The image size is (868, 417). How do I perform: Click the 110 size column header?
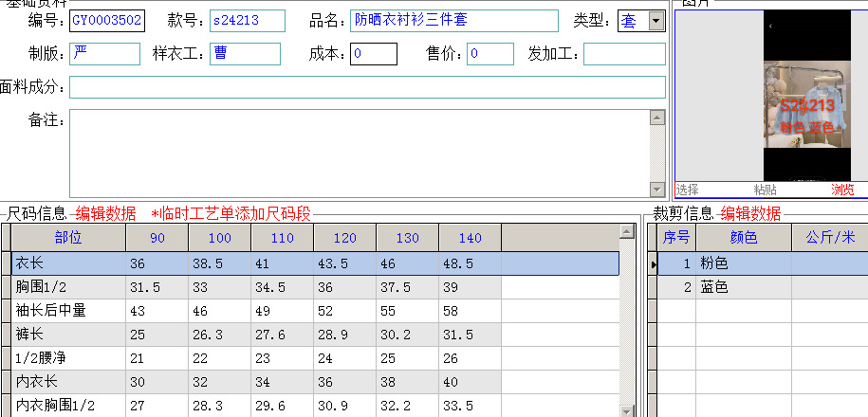tap(283, 238)
